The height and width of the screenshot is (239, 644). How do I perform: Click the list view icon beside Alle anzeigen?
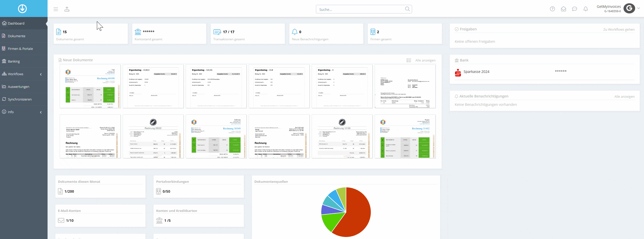pos(409,60)
